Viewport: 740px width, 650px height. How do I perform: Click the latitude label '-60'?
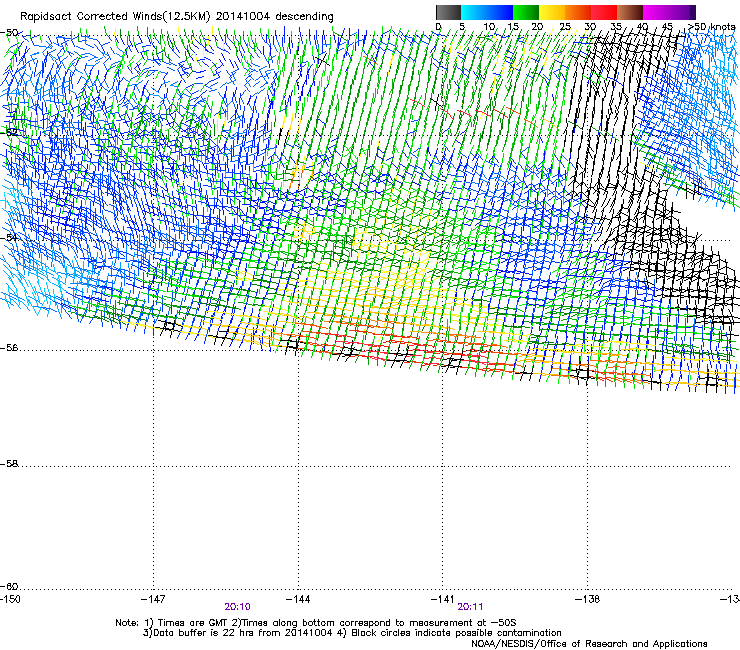(9, 587)
